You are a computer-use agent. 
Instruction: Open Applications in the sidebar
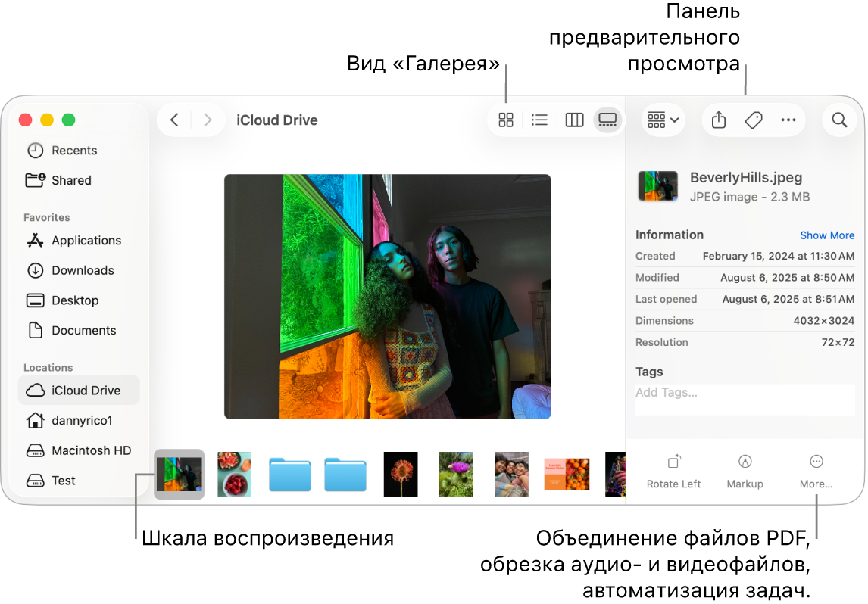79,241
